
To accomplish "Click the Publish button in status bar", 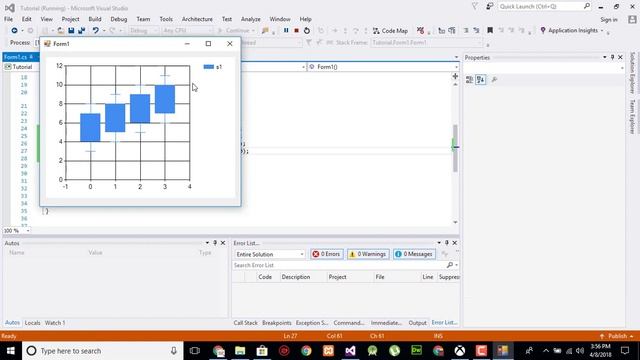I will [x=617, y=336].
